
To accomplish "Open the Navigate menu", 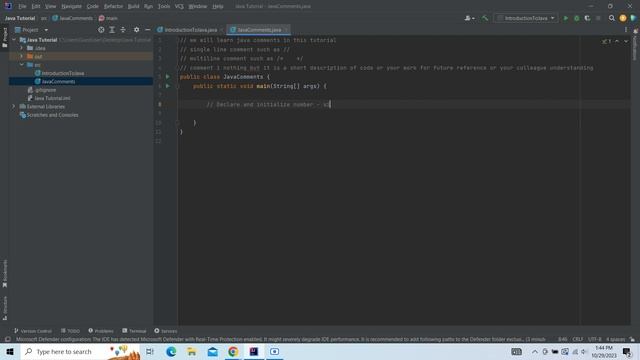I will click(x=71, y=6).
